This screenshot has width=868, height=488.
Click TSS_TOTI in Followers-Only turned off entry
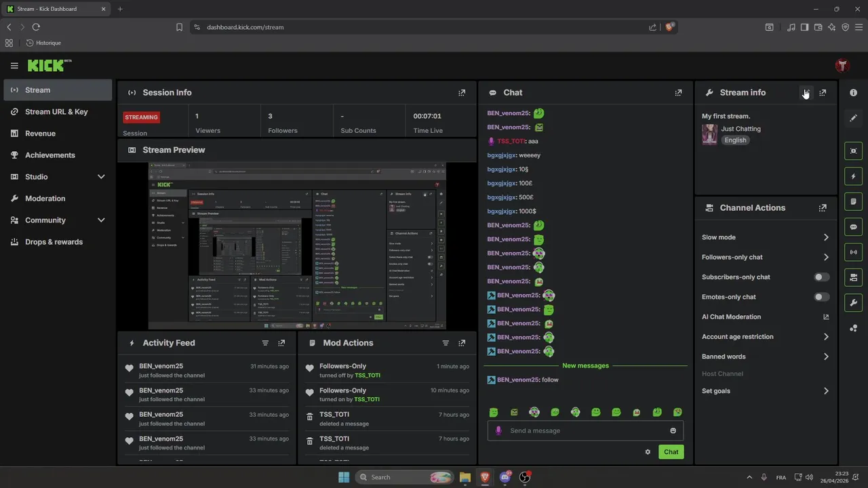point(368,375)
